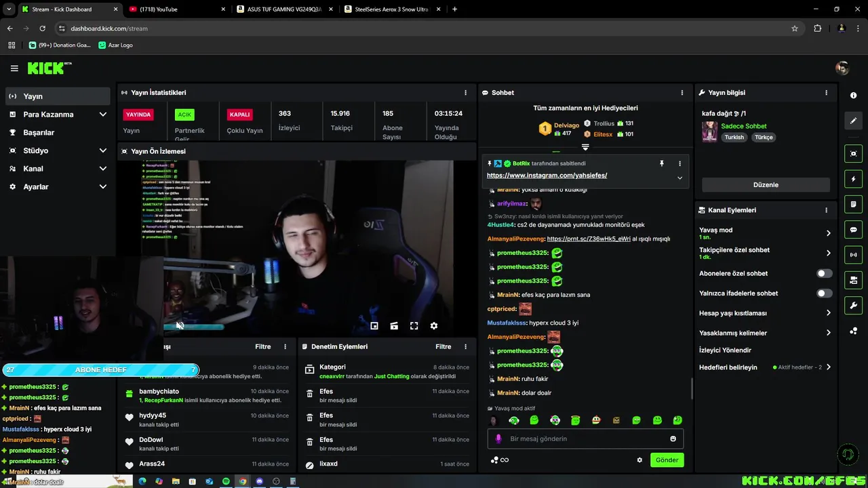
Task: Switch to SteelSeries Aerox 3 browser tab
Action: click(x=392, y=9)
